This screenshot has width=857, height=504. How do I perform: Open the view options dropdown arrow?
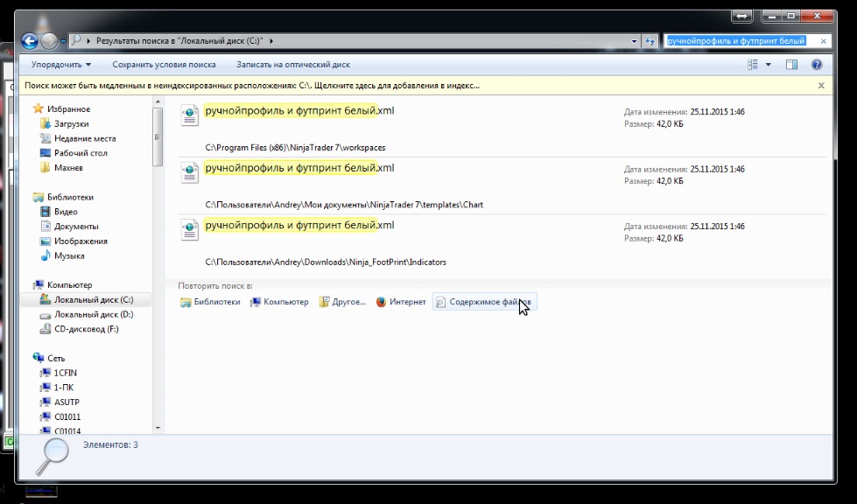(x=768, y=65)
